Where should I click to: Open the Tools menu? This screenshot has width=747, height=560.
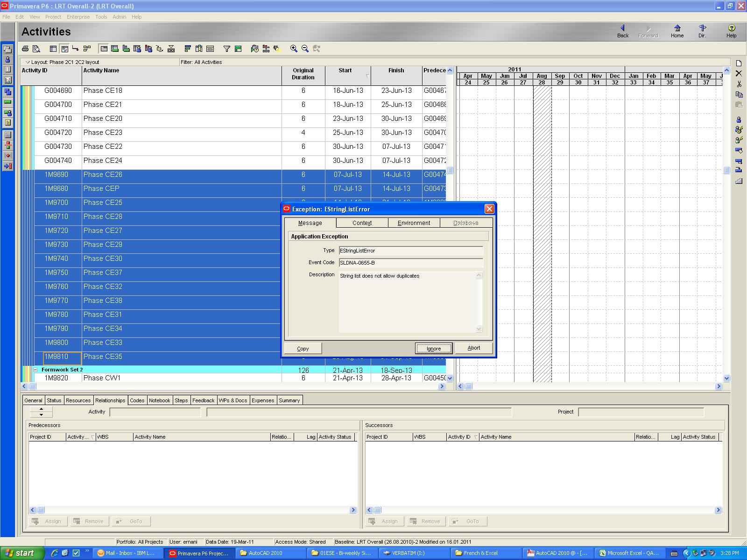pyautogui.click(x=101, y=17)
